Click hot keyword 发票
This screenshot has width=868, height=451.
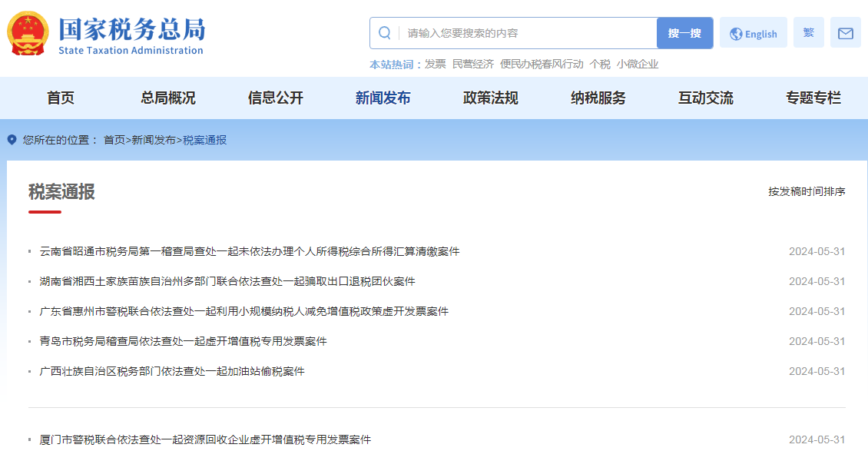point(436,65)
